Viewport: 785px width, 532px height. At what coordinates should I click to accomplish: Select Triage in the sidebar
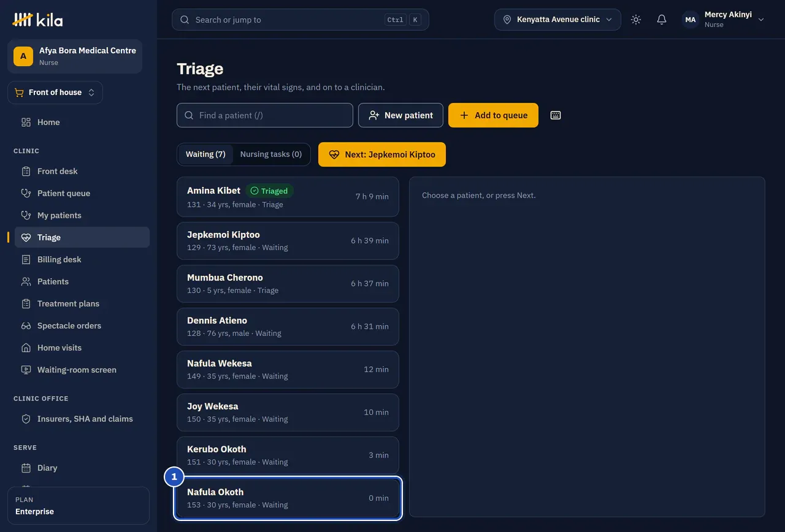(x=82, y=237)
